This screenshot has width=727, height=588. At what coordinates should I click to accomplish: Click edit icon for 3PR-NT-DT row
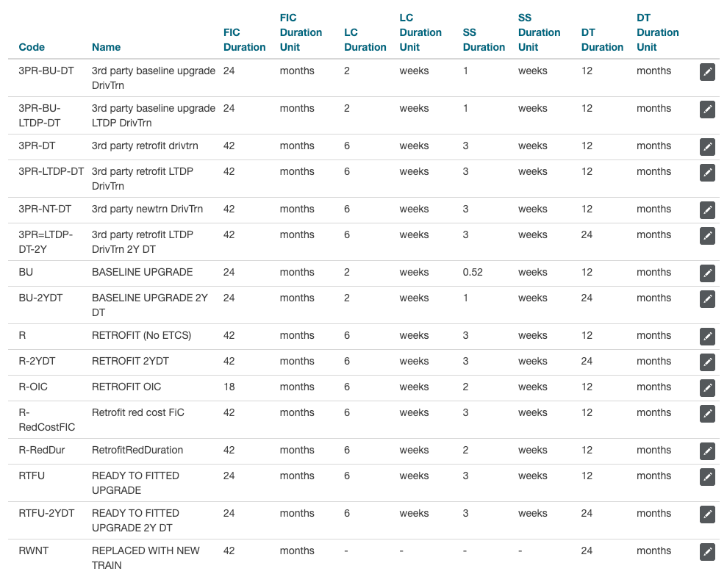(x=707, y=210)
